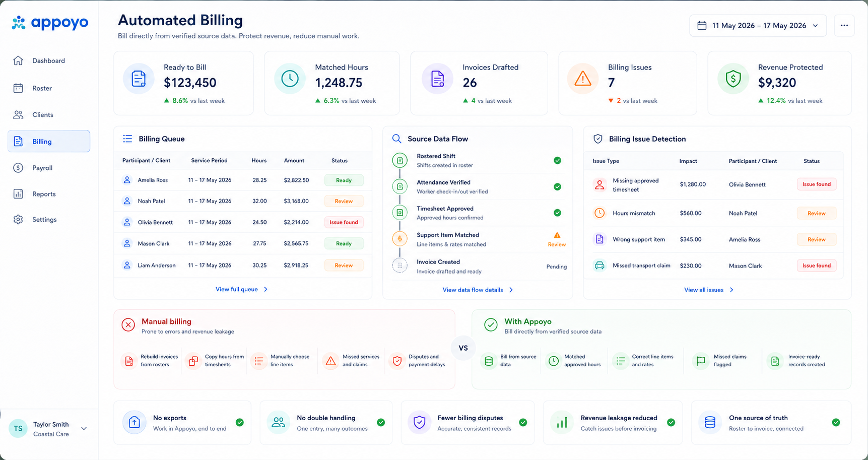The height and width of the screenshot is (460, 868).
Task: Open Dashboard from the sidebar
Action: (x=48, y=61)
